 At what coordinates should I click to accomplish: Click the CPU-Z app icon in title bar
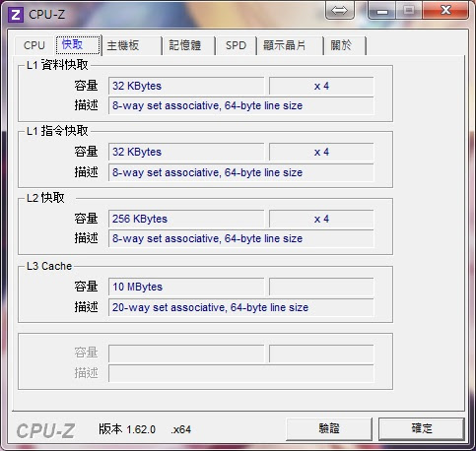(16, 15)
